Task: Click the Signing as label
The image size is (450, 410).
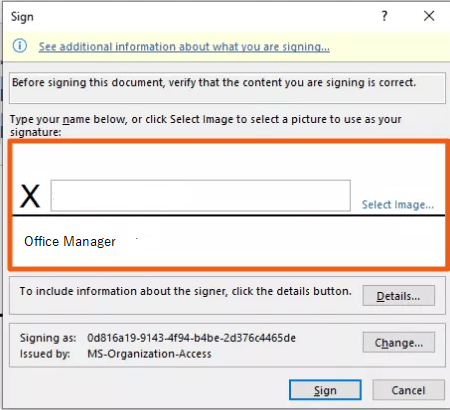Action: click(48, 338)
